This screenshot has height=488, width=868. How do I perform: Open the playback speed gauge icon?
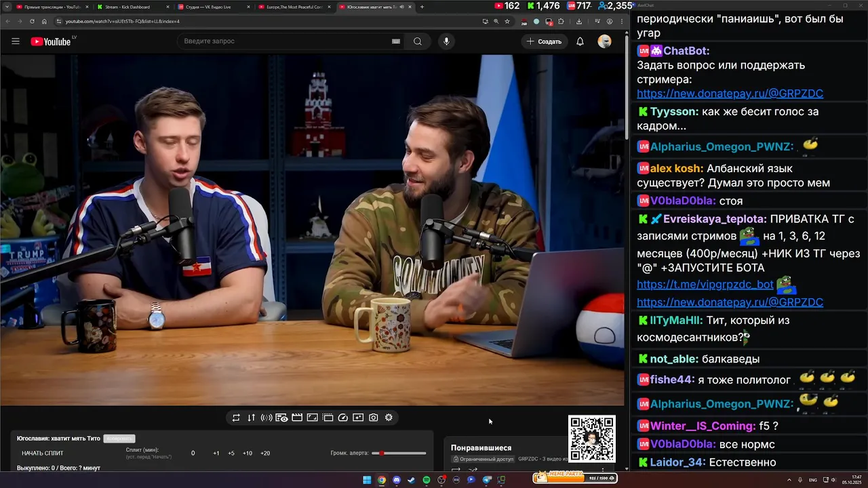click(343, 418)
